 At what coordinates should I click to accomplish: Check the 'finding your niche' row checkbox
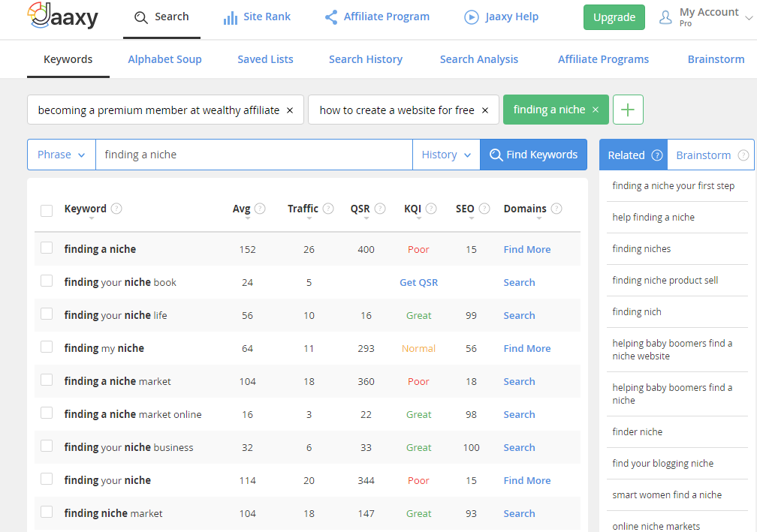click(x=47, y=479)
